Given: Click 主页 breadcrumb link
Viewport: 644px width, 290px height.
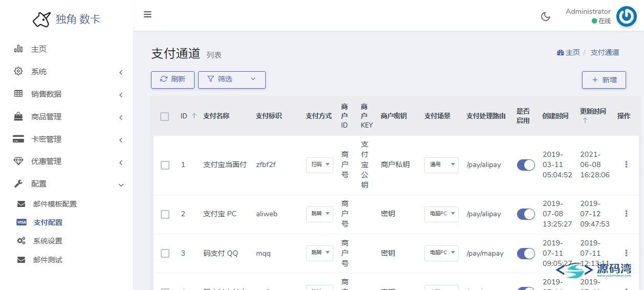Looking at the screenshot, I should [572, 52].
